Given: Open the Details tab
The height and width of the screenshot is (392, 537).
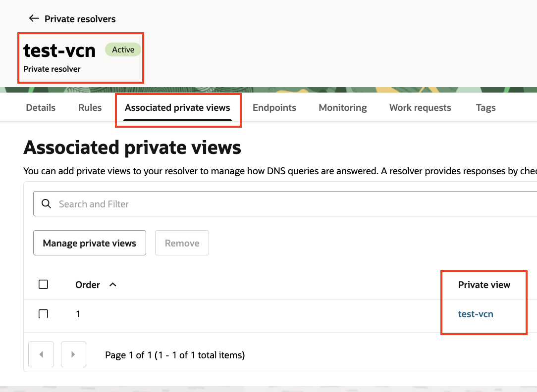Looking at the screenshot, I should pyautogui.click(x=41, y=108).
